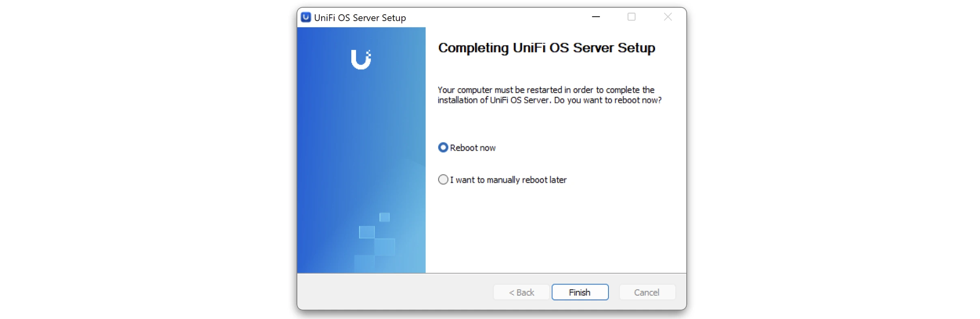The image size is (980, 319).
Task: Click the Reboot now label text
Action: (473, 147)
